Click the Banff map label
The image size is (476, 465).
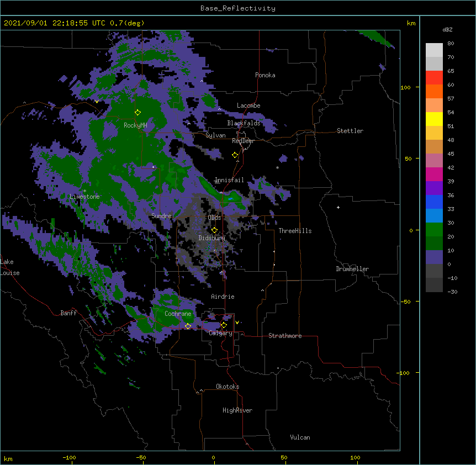pyautogui.click(x=68, y=313)
